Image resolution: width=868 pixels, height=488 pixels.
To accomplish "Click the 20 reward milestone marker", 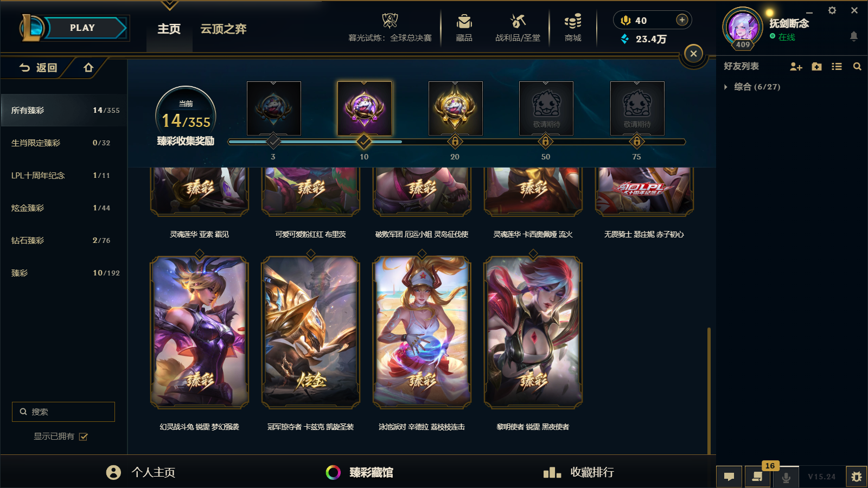I will click(455, 142).
